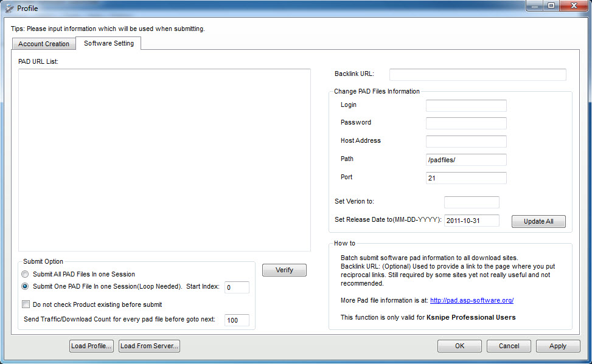Focus the Backlink URL field

pos(478,74)
